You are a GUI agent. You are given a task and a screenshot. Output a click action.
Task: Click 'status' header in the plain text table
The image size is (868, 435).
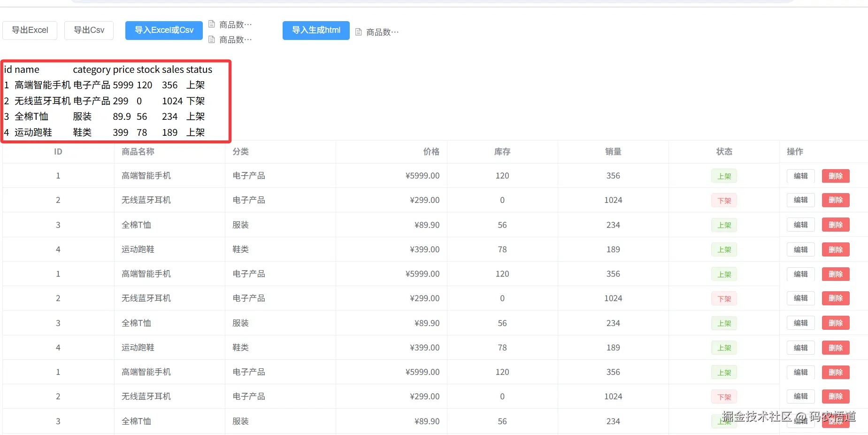point(200,70)
